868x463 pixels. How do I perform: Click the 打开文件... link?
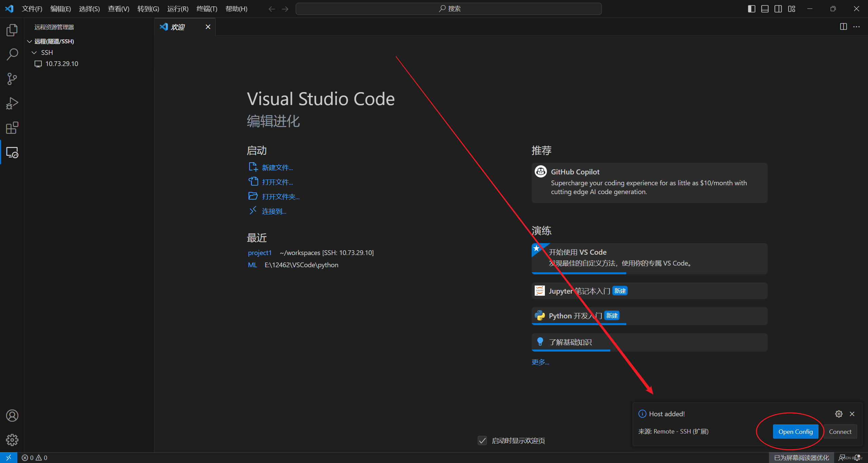(x=277, y=182)
